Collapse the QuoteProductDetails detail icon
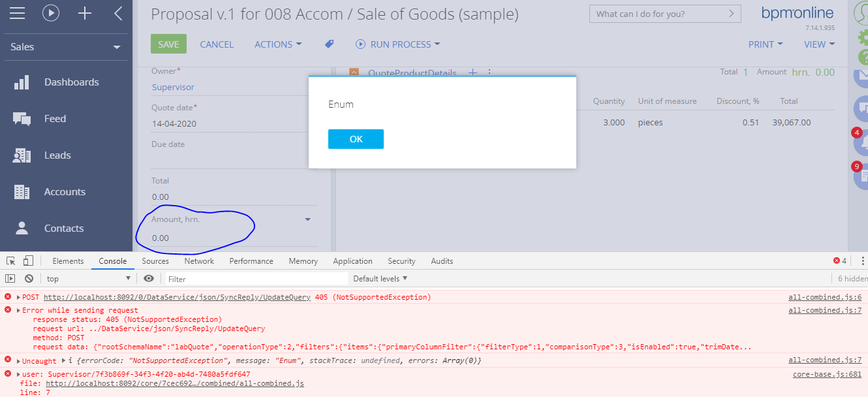 tap(354, 72)
